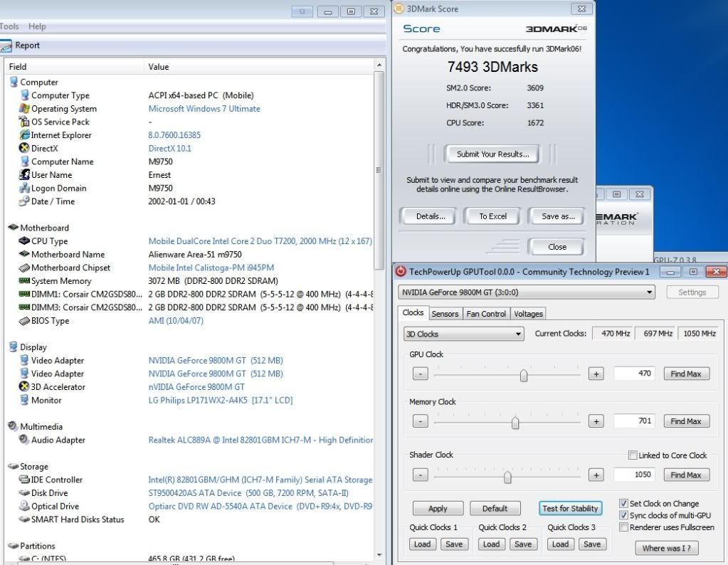The image size is (728, 565).
Task: Save Quick Clocks 3 profile
Action: pos(592,544)
